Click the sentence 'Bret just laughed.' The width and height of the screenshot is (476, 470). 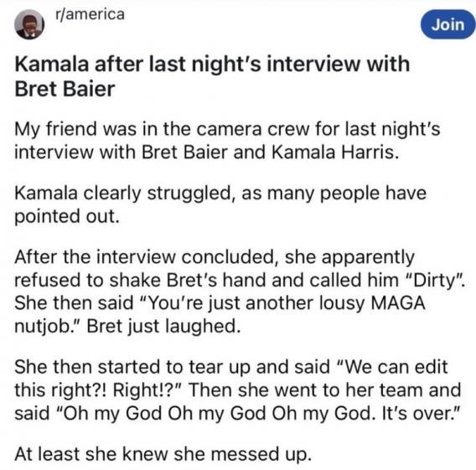163,326
